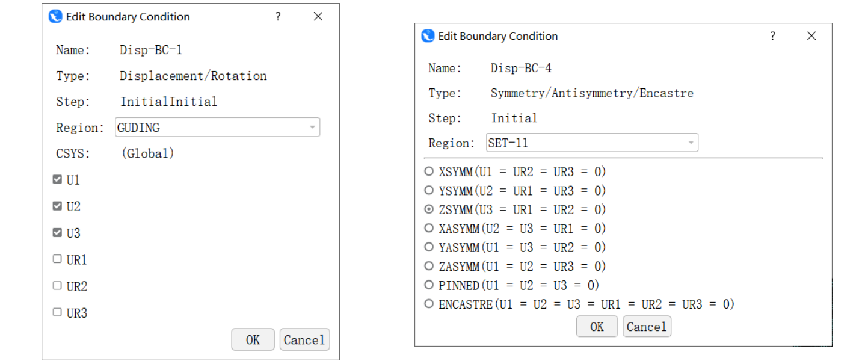Select the XSYMM radio option
The width and height of the screenshot is (868, 364).
[x=429, y=171]
